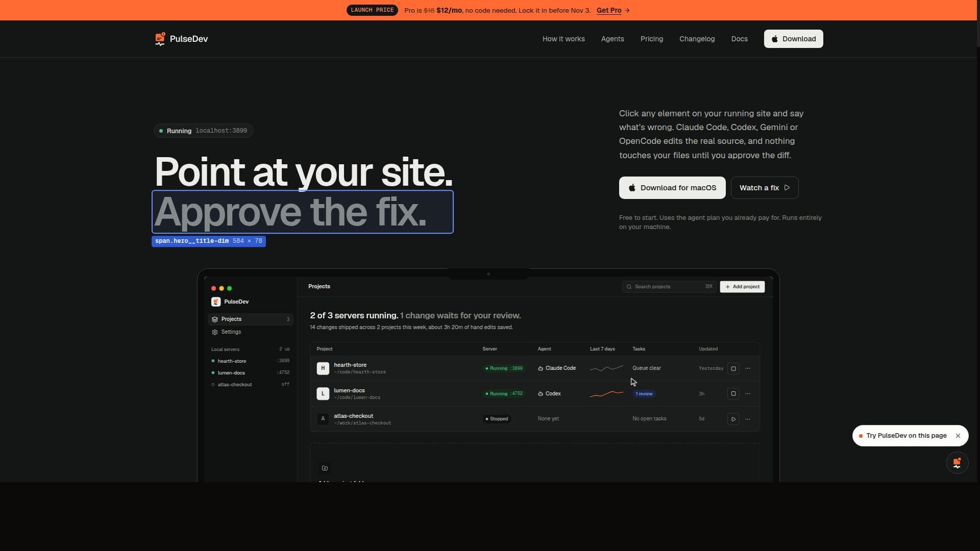Click the Running localhost:3899 status pill
The height and width of the screenshot is (551, 980).
click(203, 131)
